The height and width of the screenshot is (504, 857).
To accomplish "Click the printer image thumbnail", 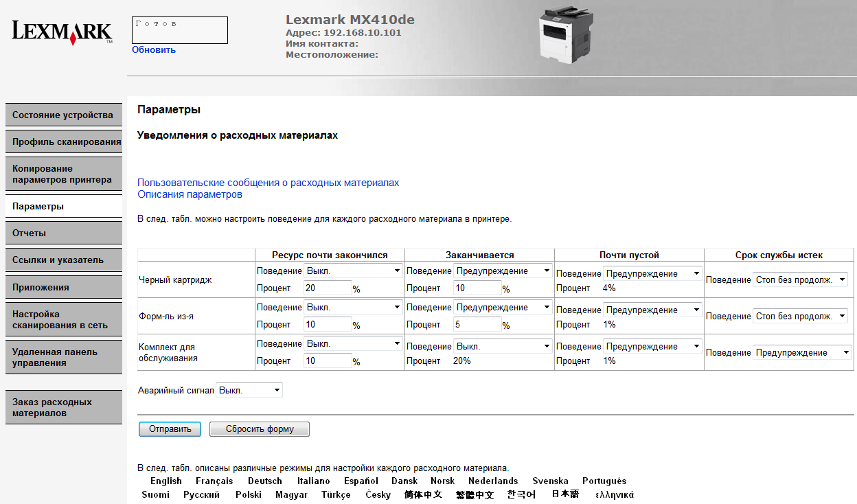I will point(567,35).
